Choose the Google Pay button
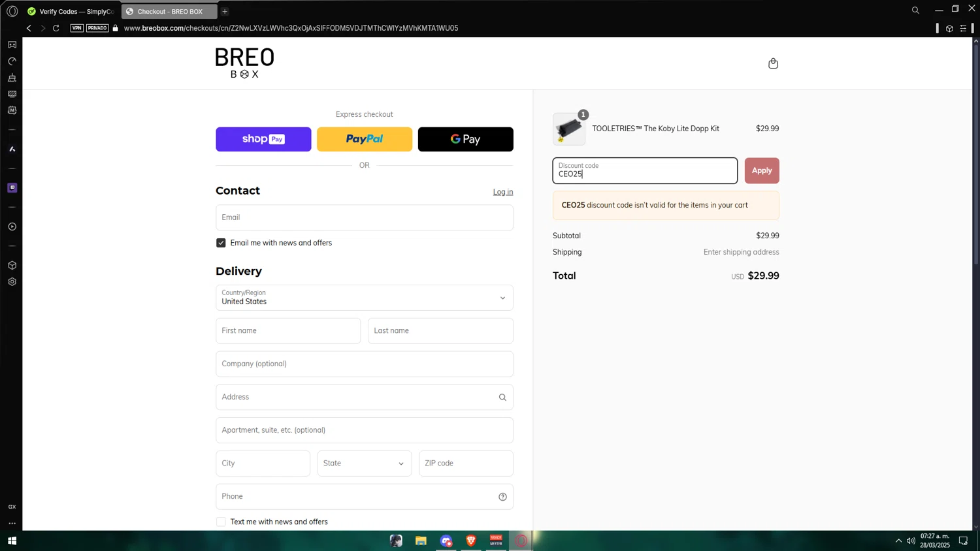The height and width of the screenshot is (551, 980). pyautogui.click(x=466, y=139)
